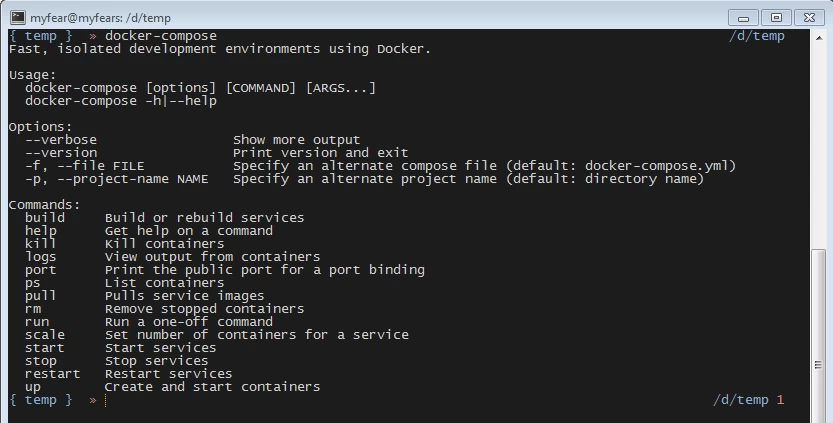The width and height of the screenshot is (833, 423).
Task: Click the 'rm' command name
Action: point(33,309)
